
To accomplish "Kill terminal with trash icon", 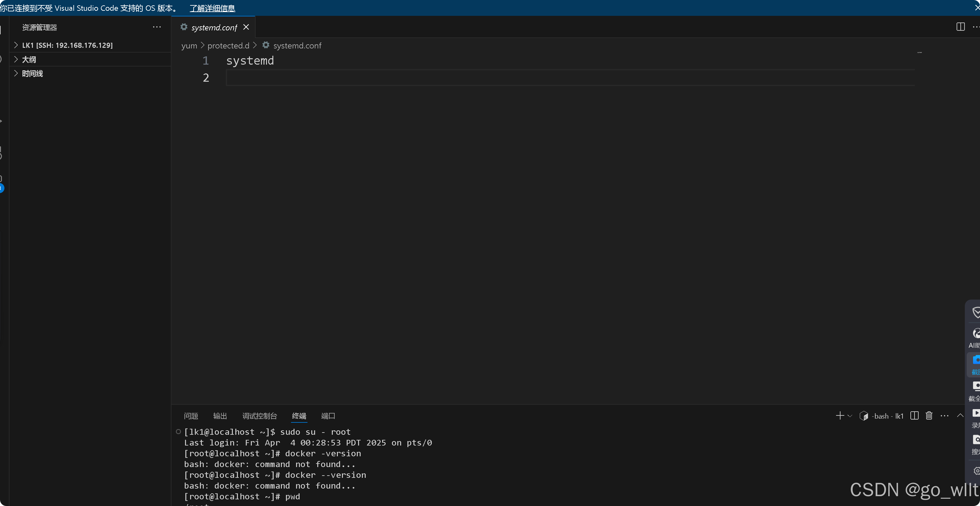I will click(929, 416).
